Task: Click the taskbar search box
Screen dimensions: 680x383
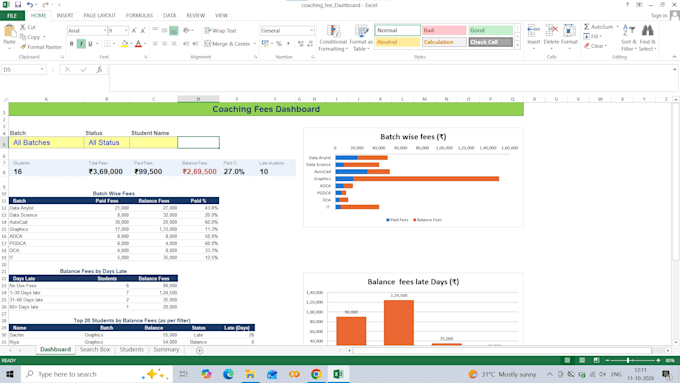Action: tap(97, 374)
